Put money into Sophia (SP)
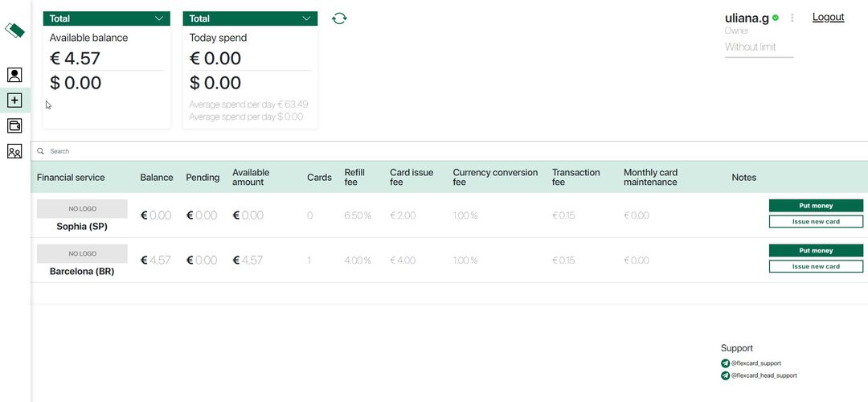This screenshot has height=402, width=868. pos(816,206)
